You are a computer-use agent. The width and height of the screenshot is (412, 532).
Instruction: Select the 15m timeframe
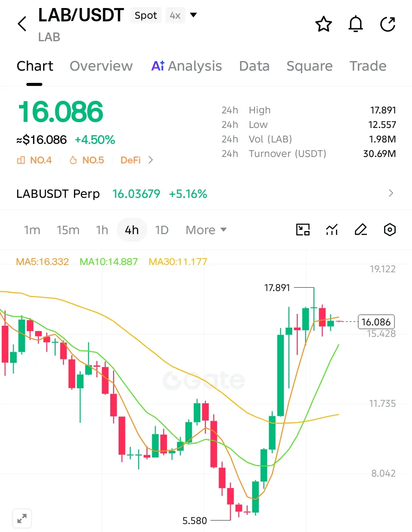coord(68,230)
